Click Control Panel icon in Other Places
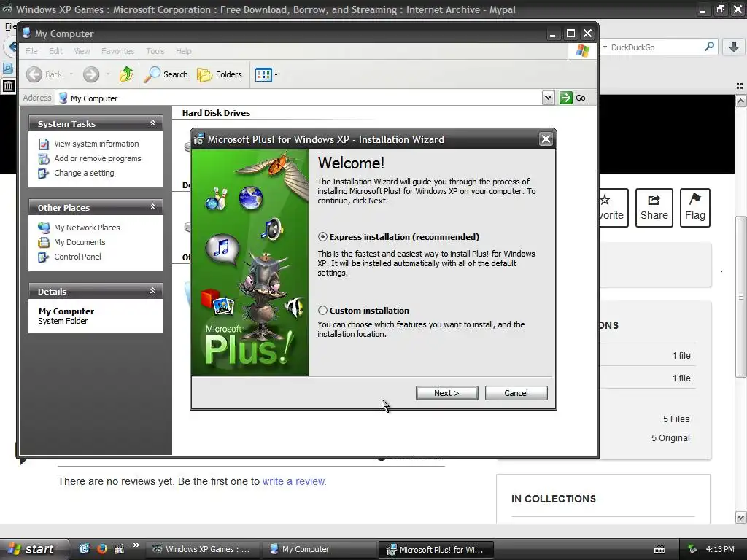The height and width of the screenshot is (560, 747). tap(43, 257)
